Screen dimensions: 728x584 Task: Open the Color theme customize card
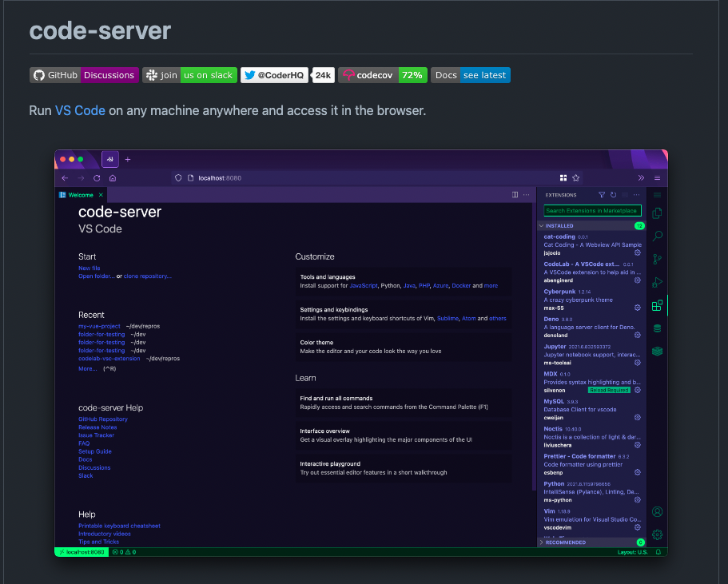point(404,347)
